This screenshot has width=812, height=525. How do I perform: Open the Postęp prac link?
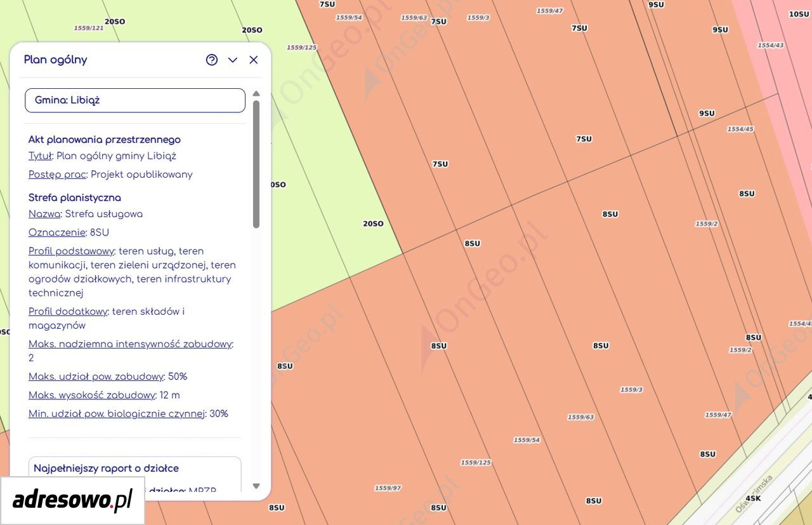tap(57, 175)
